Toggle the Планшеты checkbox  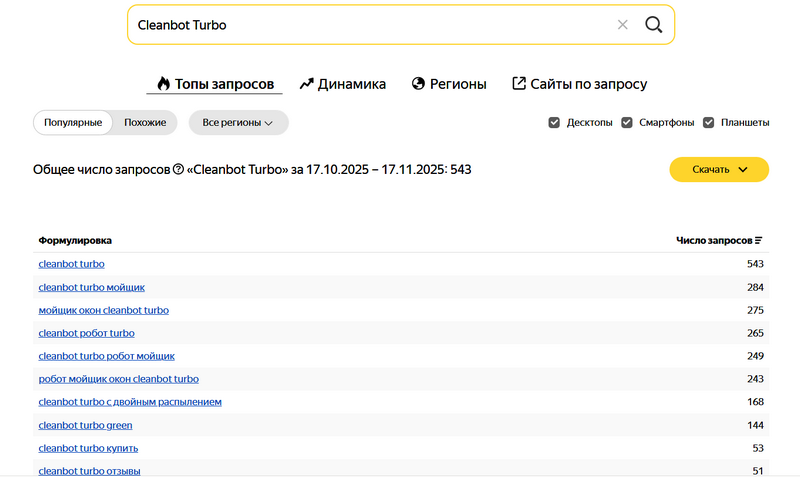click(709, 123)
